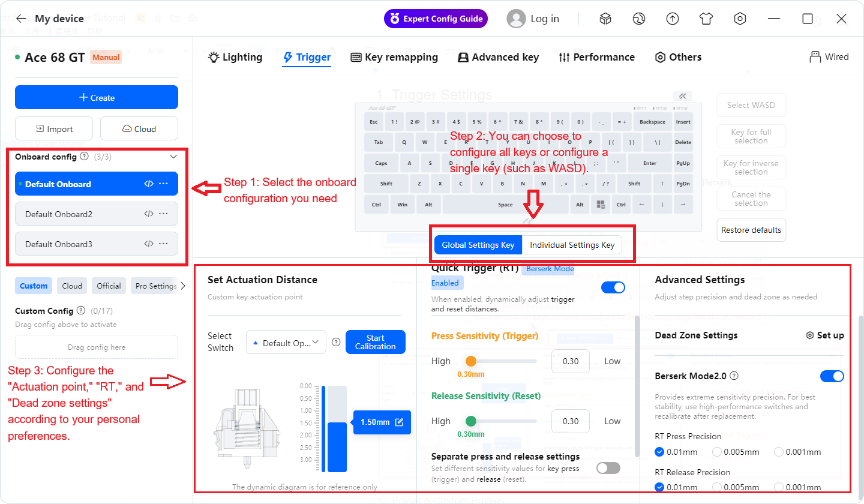The image size is (864, 504).
Task: Open the more options on Default Onboard2
Action: coord(163,214)
